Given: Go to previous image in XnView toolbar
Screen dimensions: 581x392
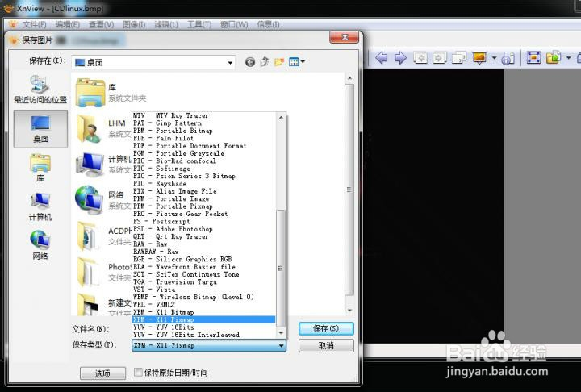Looking at the screenshot, I should [381, 58].
